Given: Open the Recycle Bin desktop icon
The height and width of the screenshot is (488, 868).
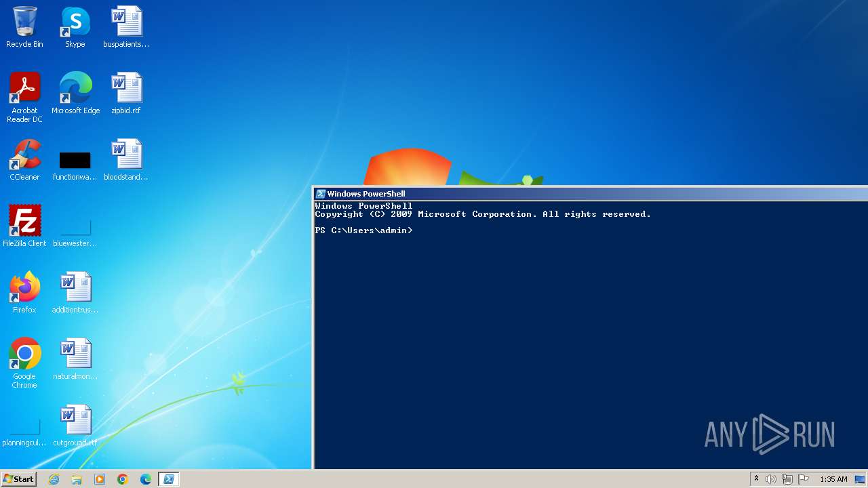Looking at the screenshot, I should 24,27.
